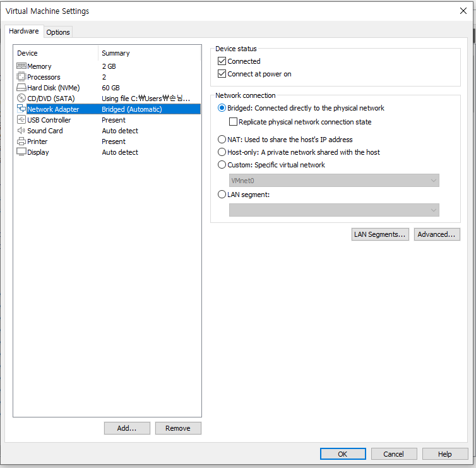Open the VMnet0 dropdown
This screenshot has height=468, width=476.
[334, 181]
